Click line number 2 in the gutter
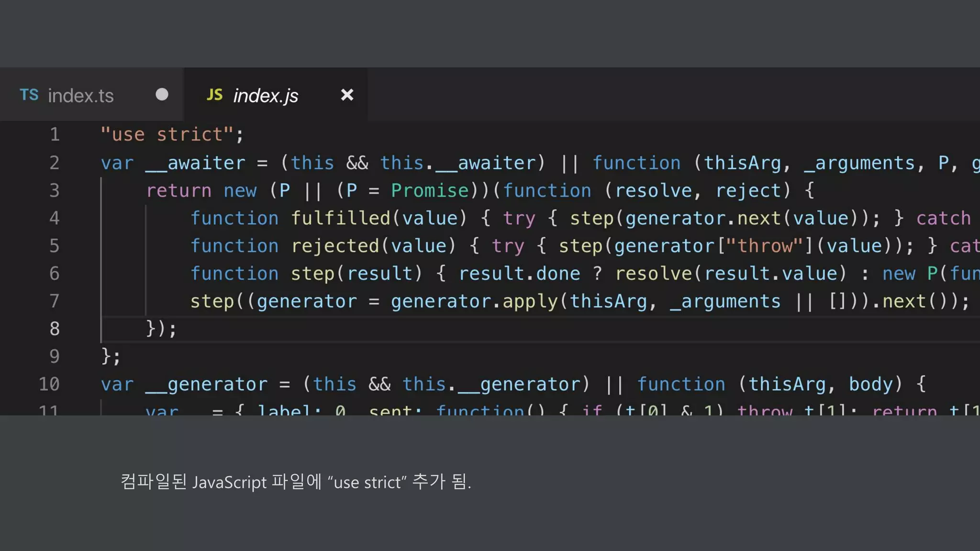Viewport: 980px width, 551px height. 55,163
